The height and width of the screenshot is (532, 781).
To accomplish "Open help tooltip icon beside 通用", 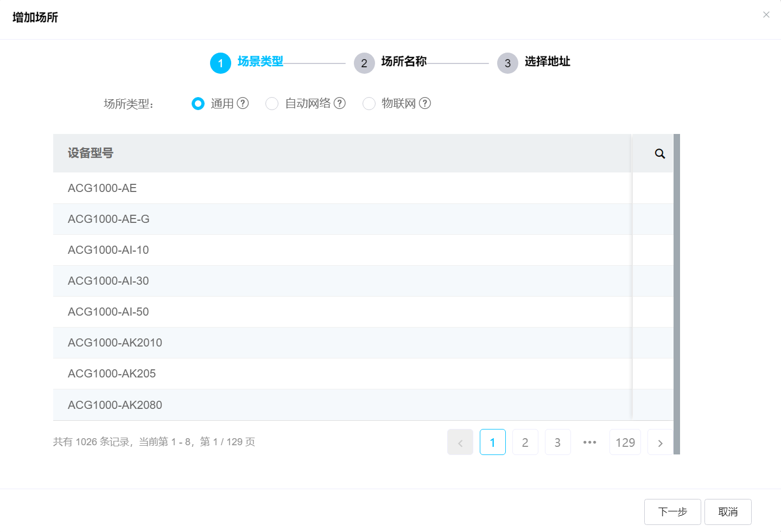I will click(x=243, y=103).
